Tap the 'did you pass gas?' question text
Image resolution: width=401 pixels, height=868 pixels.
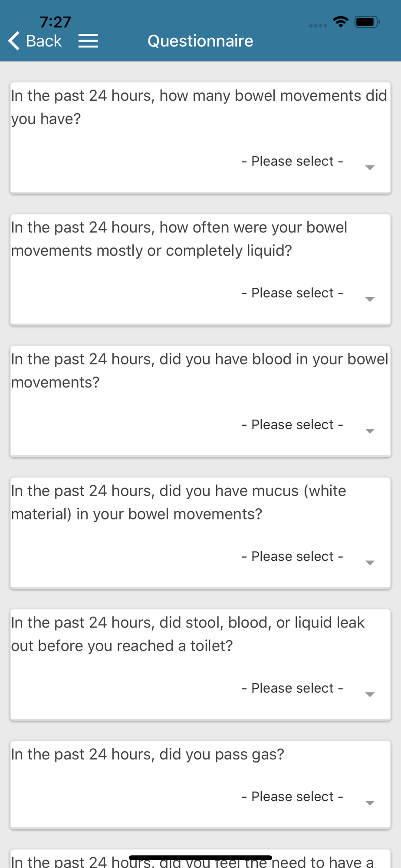[148, 755]
